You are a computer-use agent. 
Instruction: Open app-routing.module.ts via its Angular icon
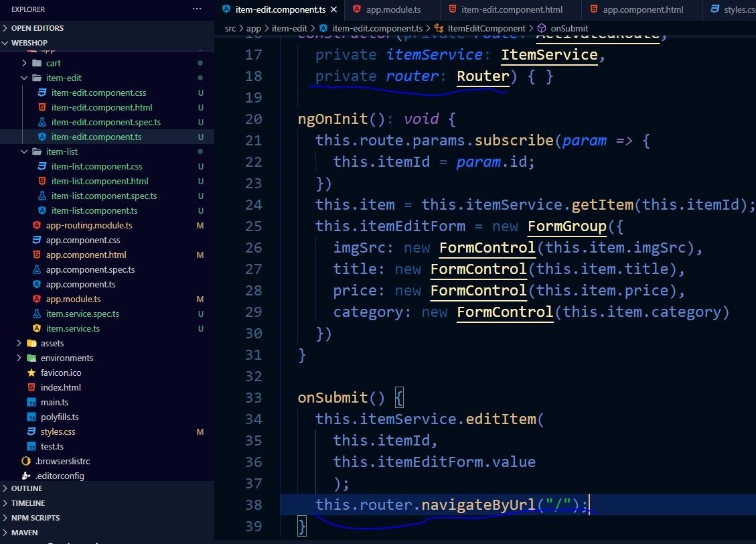pos(37,225)
